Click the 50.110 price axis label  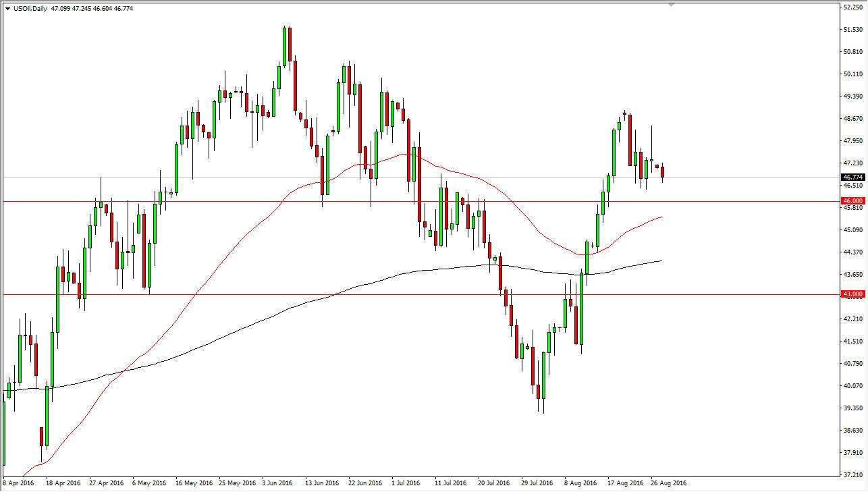pyautogui.click(x=853, y=74)
